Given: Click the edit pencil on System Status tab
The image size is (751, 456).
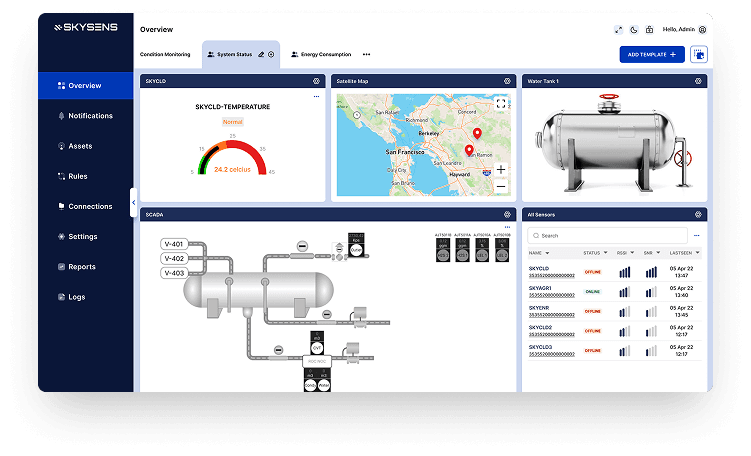Looking at the screenshot, I should tap(261, 54).
